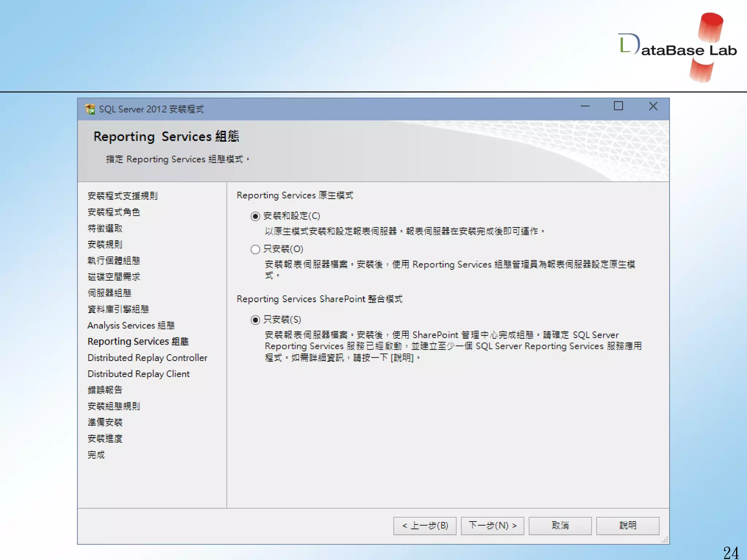Screen dimensions: 747x560
Task: Select 安裝進度 step in sidebar
Action: 105,439
